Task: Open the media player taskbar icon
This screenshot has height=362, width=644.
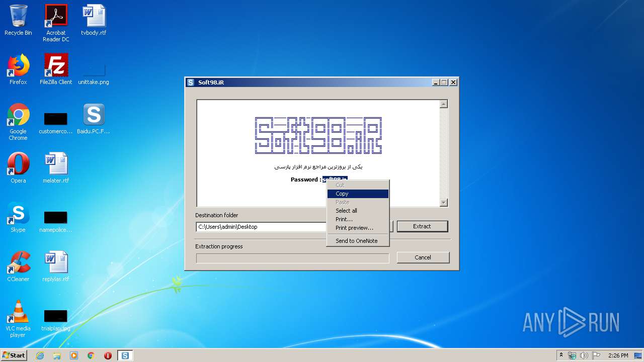Action: coord(74,355)
